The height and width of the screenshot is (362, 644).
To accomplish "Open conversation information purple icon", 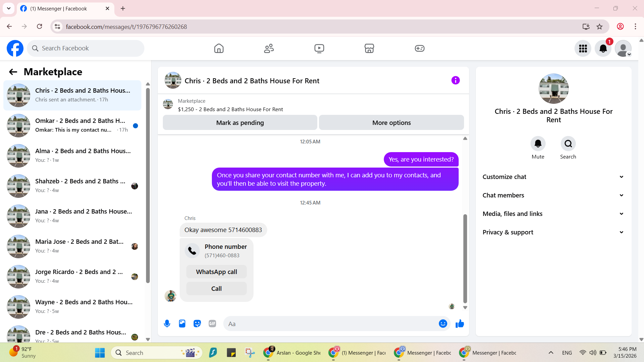I will pos(456,80).
